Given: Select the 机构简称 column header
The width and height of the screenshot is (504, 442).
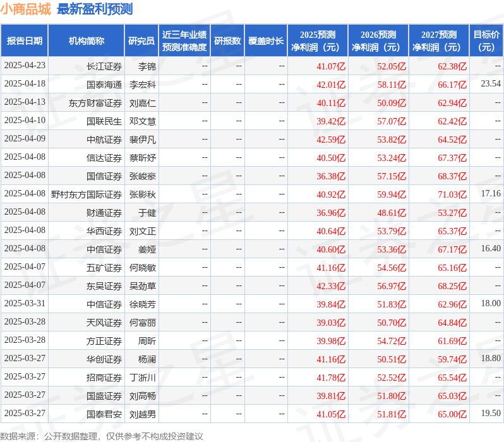Looking at the screenshot, I should (86, 40).
